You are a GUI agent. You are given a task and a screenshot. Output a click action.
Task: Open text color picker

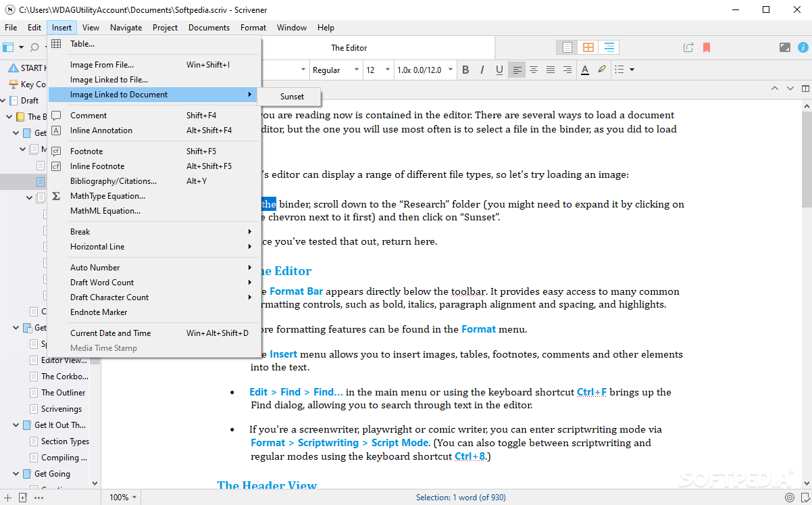click(585, 70)
